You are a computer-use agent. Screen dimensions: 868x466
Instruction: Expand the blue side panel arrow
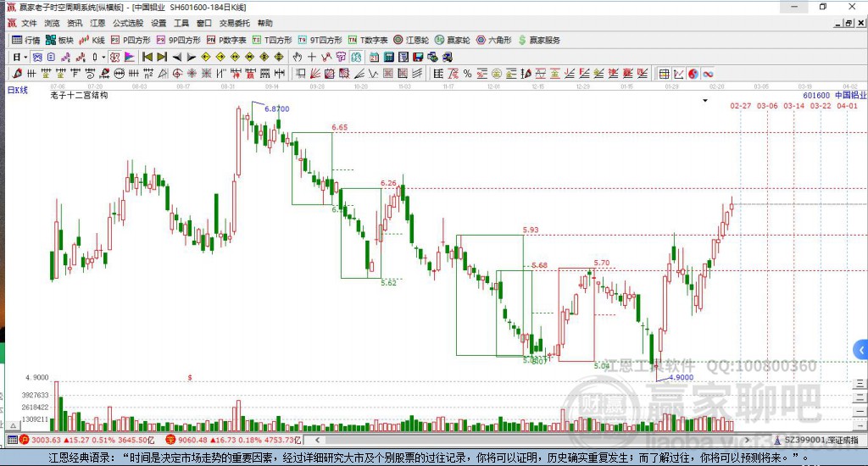(861, 350)
